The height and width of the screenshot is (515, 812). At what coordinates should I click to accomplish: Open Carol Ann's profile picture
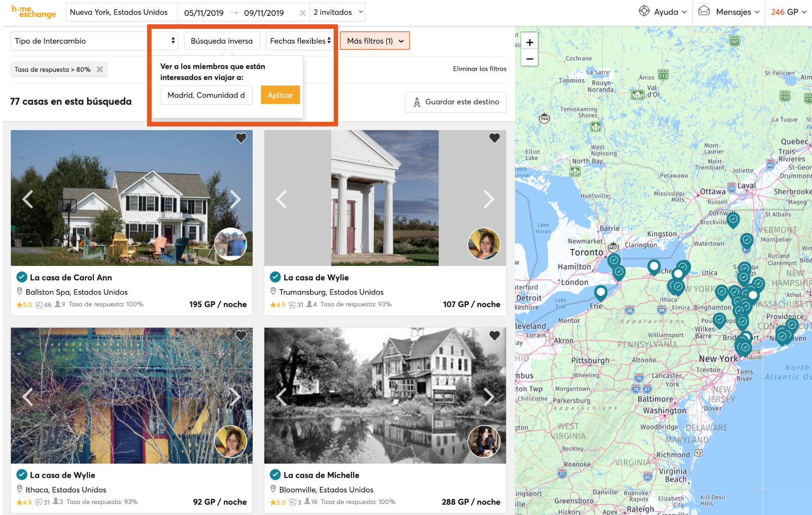231,244
